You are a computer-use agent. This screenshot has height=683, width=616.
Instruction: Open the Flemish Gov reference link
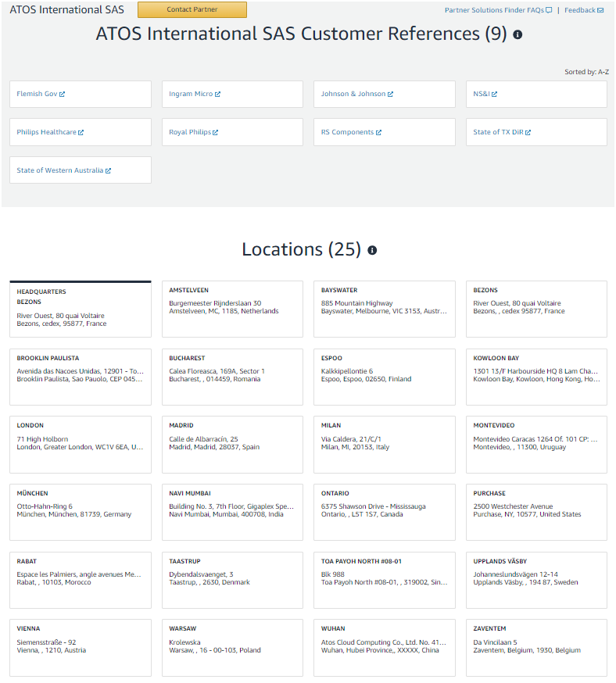point(37,94)
